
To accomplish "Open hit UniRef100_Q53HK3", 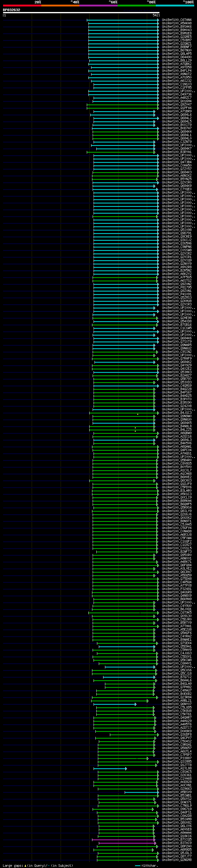I will point(177,372).
